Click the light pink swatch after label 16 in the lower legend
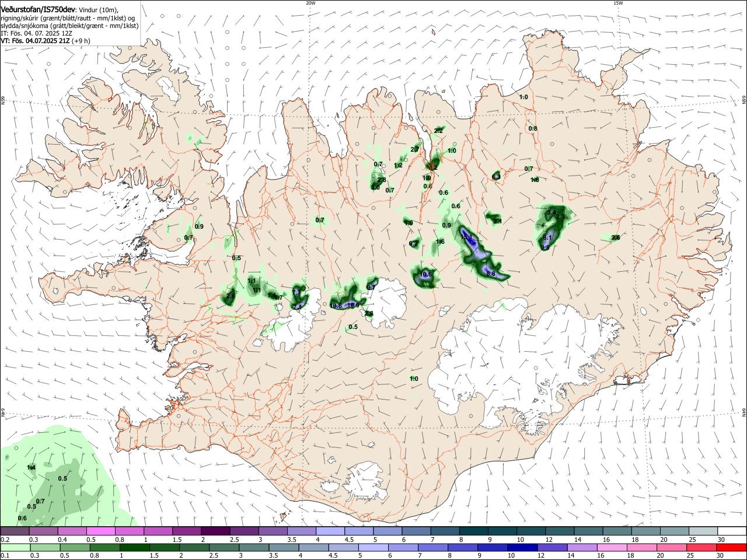 (x=612, y=547)
